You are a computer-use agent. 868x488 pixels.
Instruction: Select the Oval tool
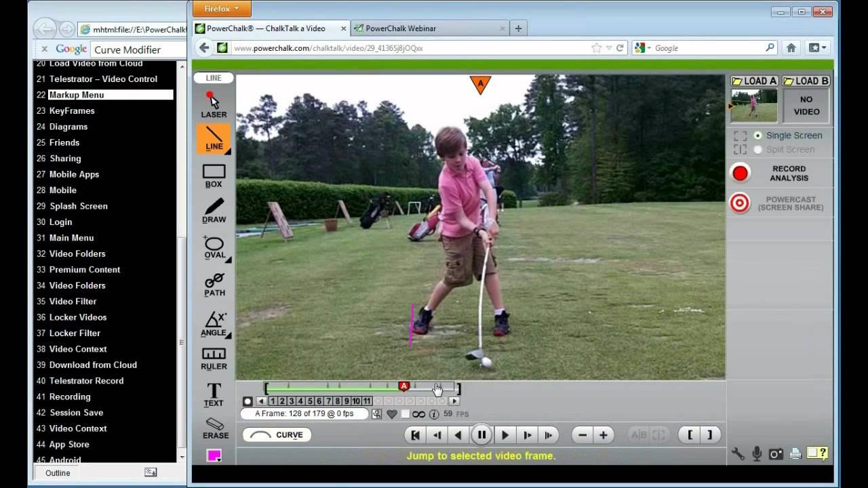click(x=214, y=248)
